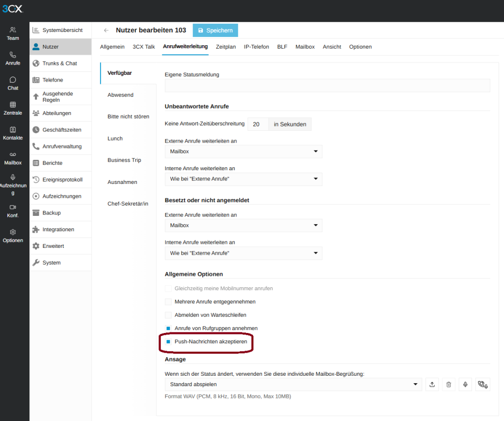Open Konf. in the left rail
The width and height of the screenshot is (504, 421).
(13, 211)
